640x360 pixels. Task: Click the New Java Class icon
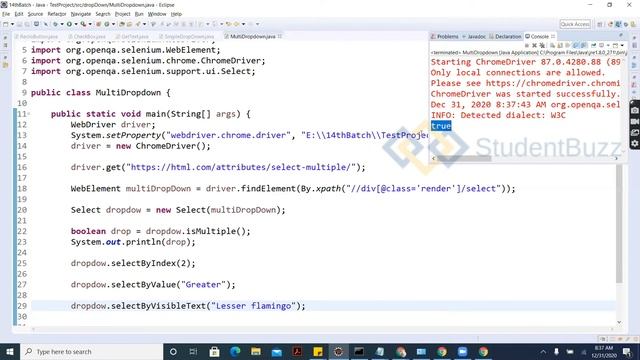[x=107, y=24]
